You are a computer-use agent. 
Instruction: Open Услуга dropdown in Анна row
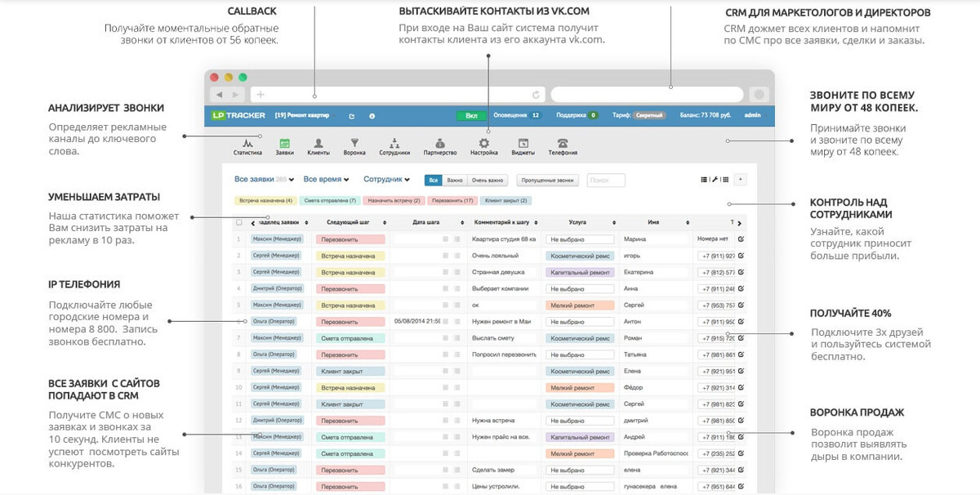[580, 288]
